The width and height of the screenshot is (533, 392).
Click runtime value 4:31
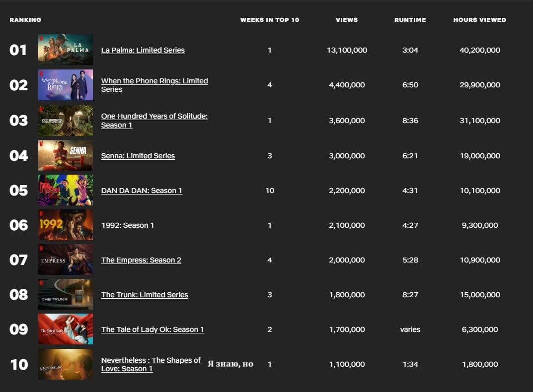click(410, 191)
